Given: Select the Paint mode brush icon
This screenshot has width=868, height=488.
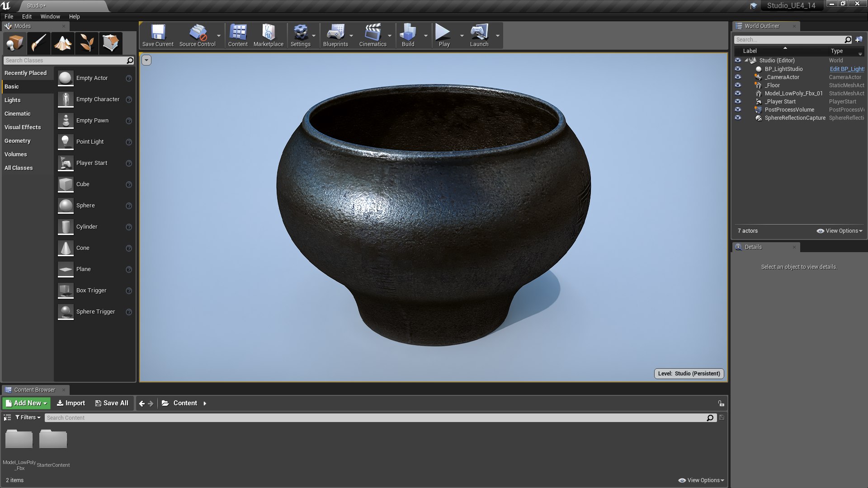Looking at the screenshot, I should pos(39,43).
